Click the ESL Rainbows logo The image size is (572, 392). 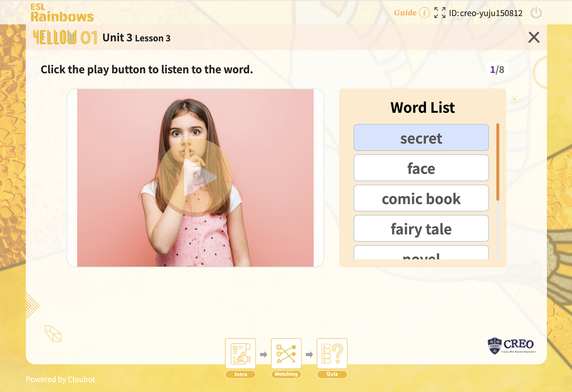pos(62,13)
